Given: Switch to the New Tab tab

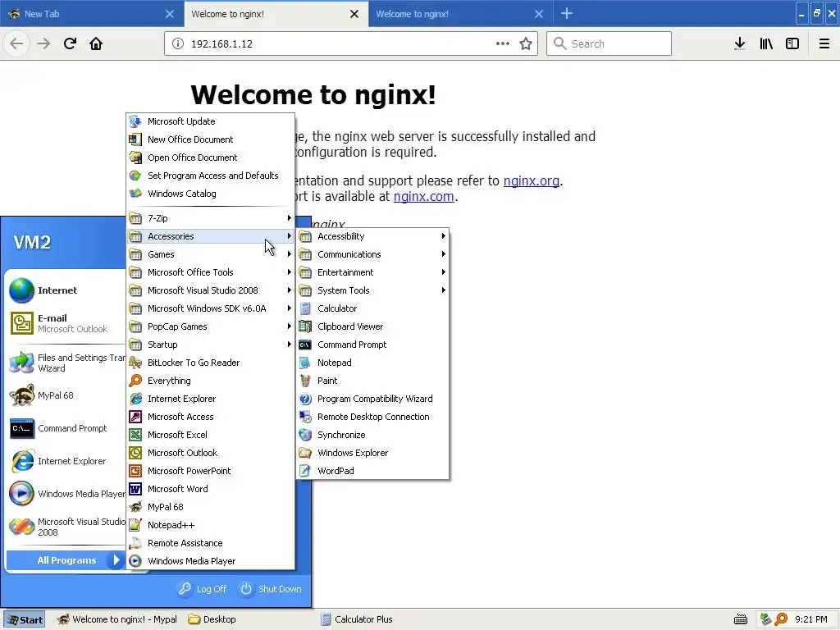Looking at the screenshot, I should (91, 14).
